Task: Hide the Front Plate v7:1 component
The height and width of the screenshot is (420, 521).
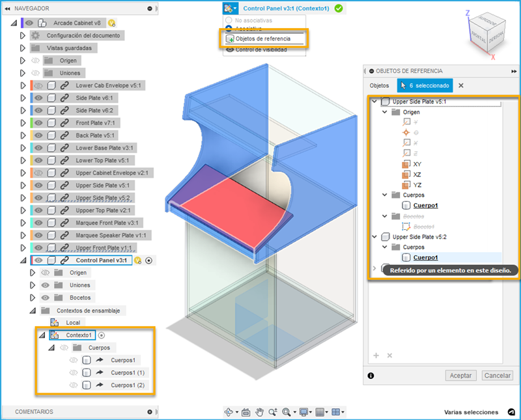Action: (38, 123)
